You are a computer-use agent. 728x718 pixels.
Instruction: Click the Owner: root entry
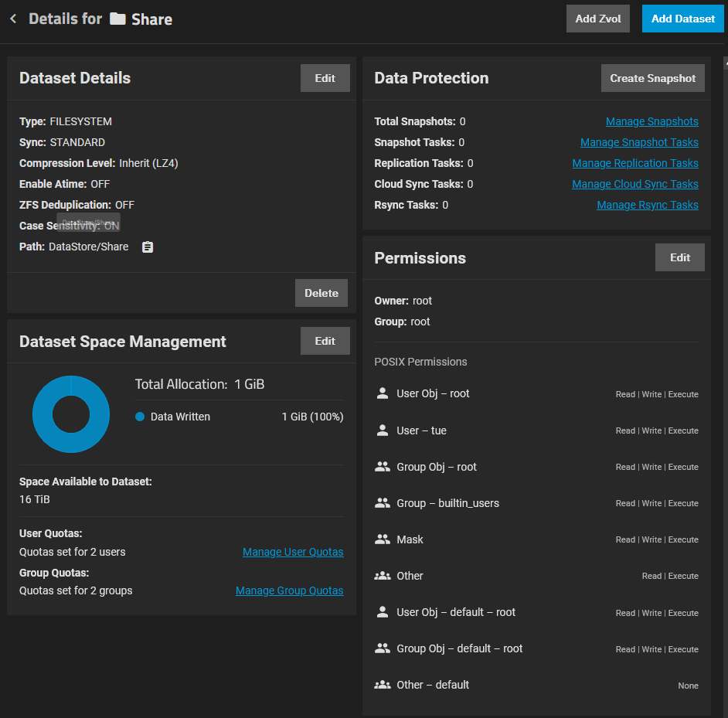pos(403,301)
